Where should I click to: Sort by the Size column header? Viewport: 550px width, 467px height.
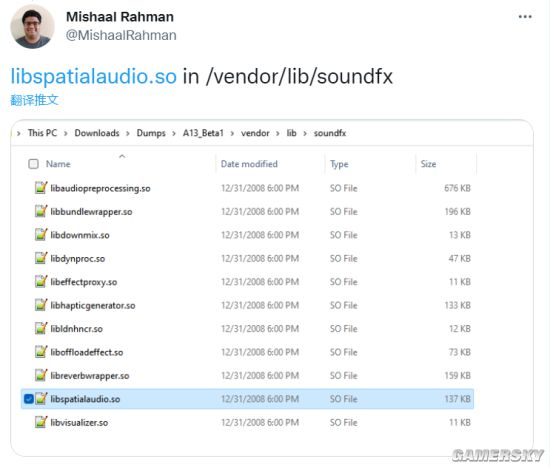(x=428, y=164)
